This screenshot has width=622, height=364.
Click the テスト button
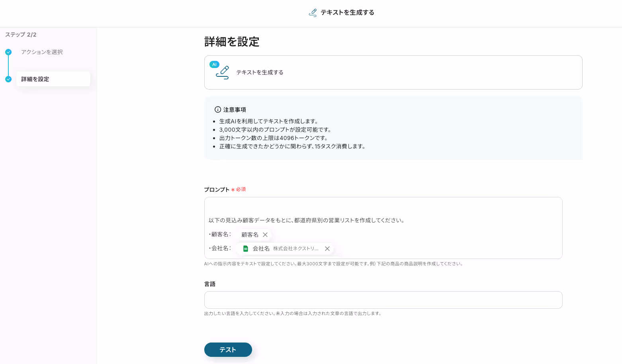click(228, 350)
